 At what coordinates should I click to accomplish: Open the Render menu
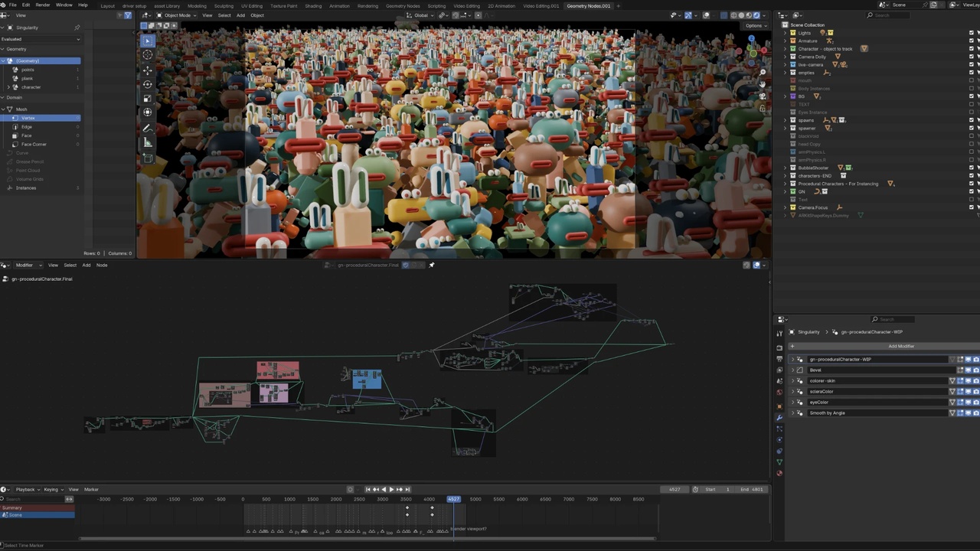[x=43, y=5]
